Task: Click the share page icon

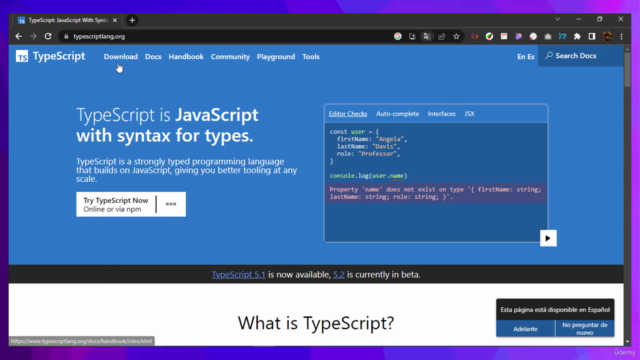Action: 442,36
